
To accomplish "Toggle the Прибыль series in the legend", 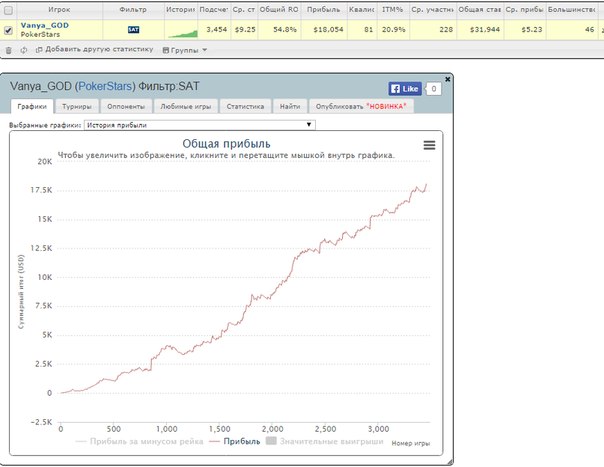I will pyautogui.click(x=239, y=440).
